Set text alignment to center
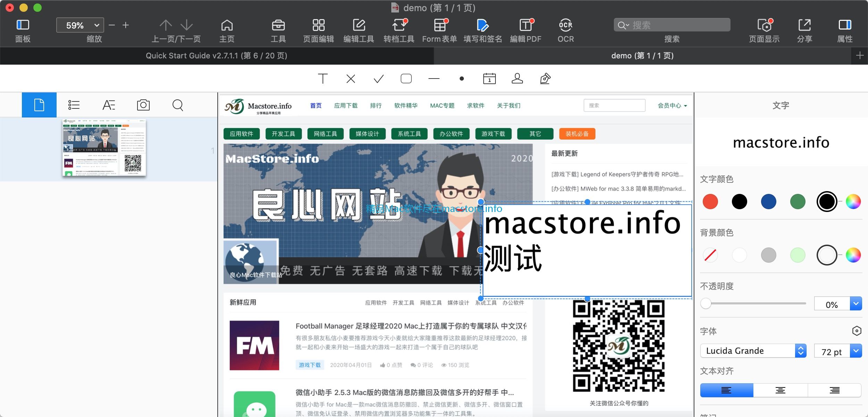This screenshot has height=417, width=868. point(780,390)
